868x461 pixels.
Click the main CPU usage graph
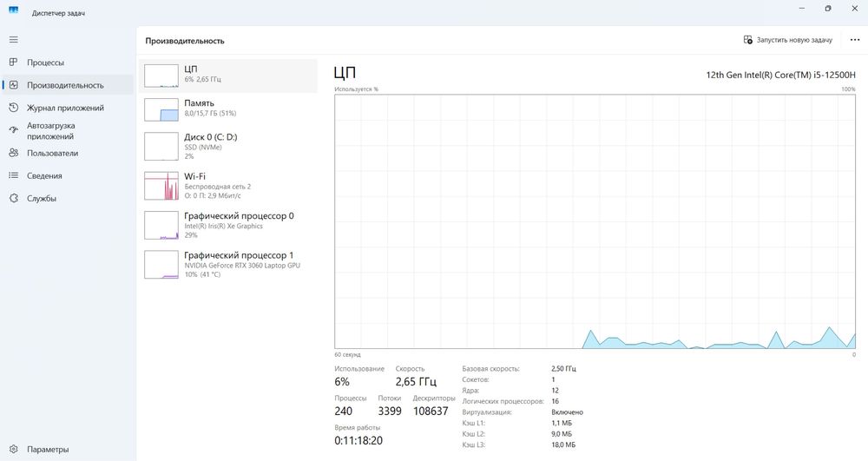point(595,221)
